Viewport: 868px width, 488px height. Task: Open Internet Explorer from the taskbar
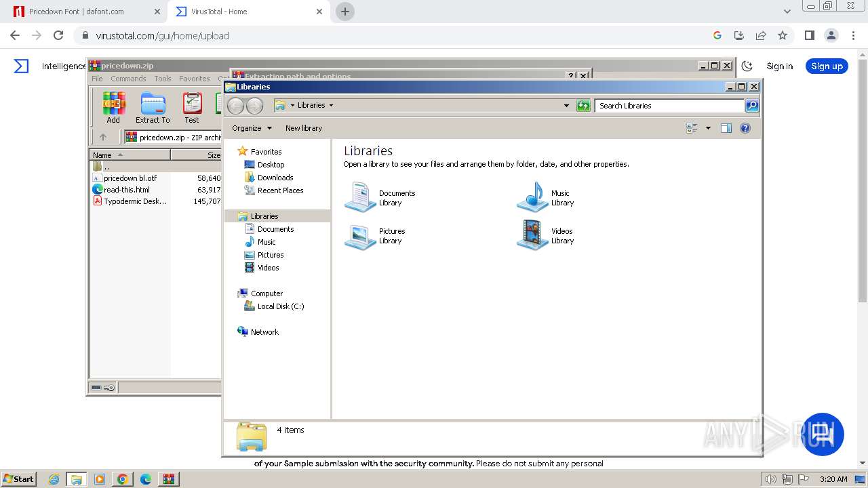54,479
